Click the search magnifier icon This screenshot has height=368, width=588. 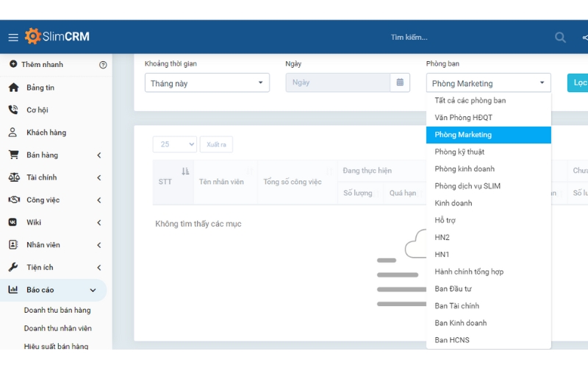pos(560,38)
